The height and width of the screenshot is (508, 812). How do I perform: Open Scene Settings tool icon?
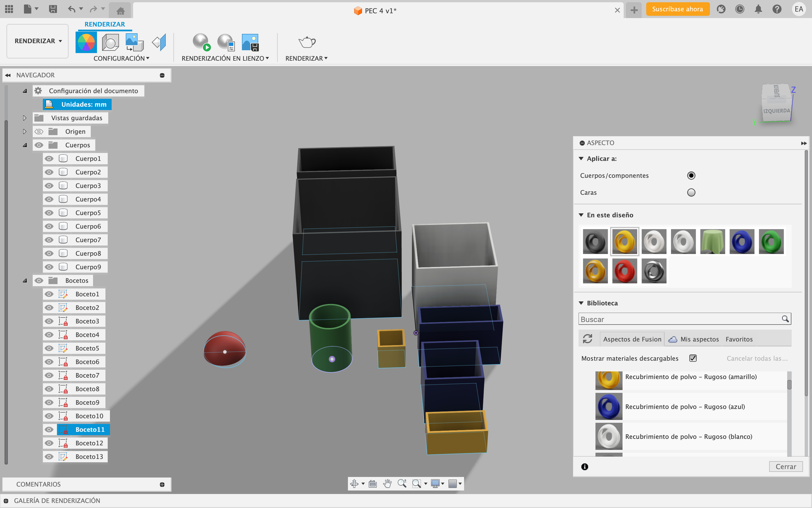[x=110, y=42]
